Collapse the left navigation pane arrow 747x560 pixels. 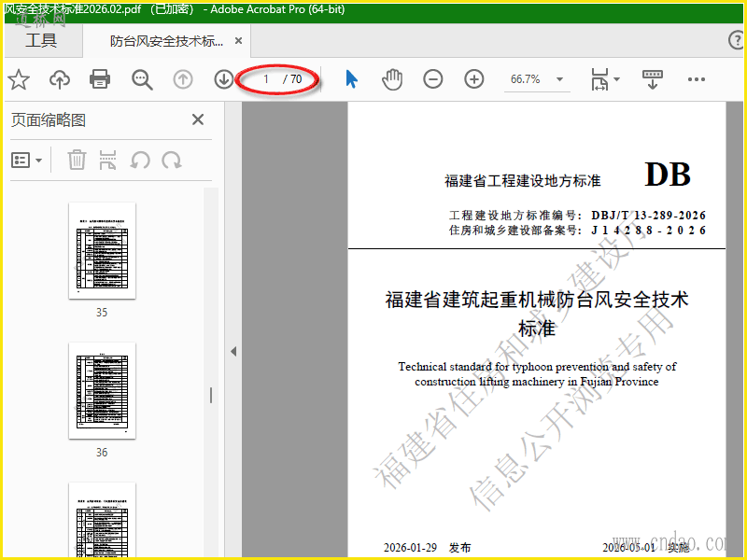[x=233, y=352]
